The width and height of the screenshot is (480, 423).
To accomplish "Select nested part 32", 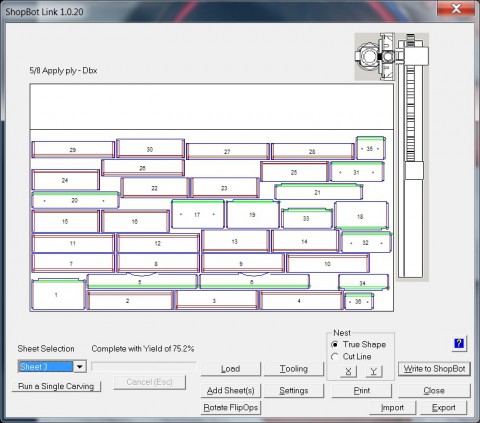I will click(x=366, y=242).
